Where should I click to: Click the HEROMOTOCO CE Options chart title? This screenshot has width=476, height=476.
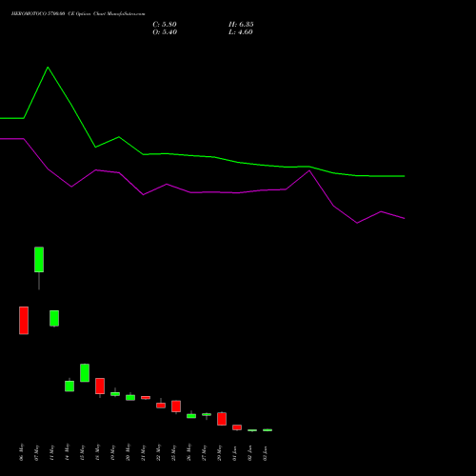[x=78, y=14]
